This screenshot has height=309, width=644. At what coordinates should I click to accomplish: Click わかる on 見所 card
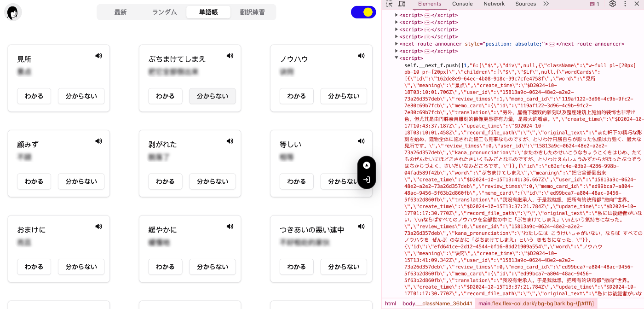34,96
